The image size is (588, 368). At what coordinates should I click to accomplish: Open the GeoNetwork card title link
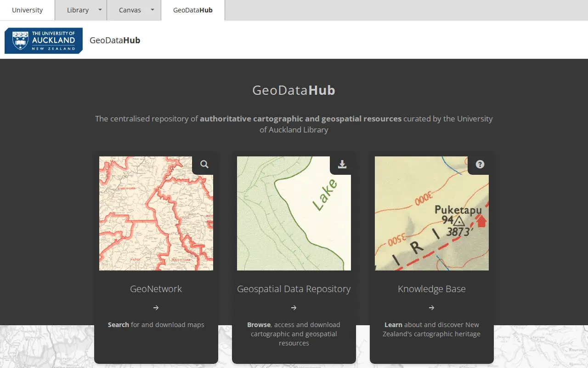[x=156, y=289]
